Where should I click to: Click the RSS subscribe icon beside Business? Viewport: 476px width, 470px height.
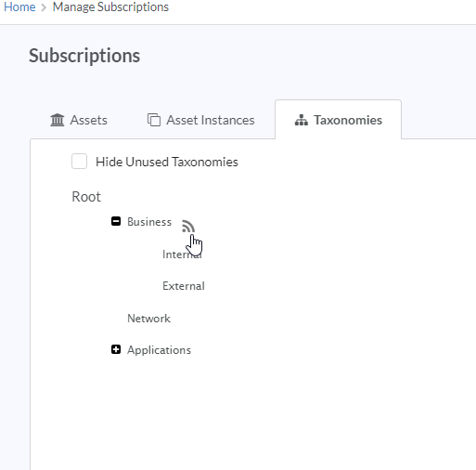coord(188,226)
